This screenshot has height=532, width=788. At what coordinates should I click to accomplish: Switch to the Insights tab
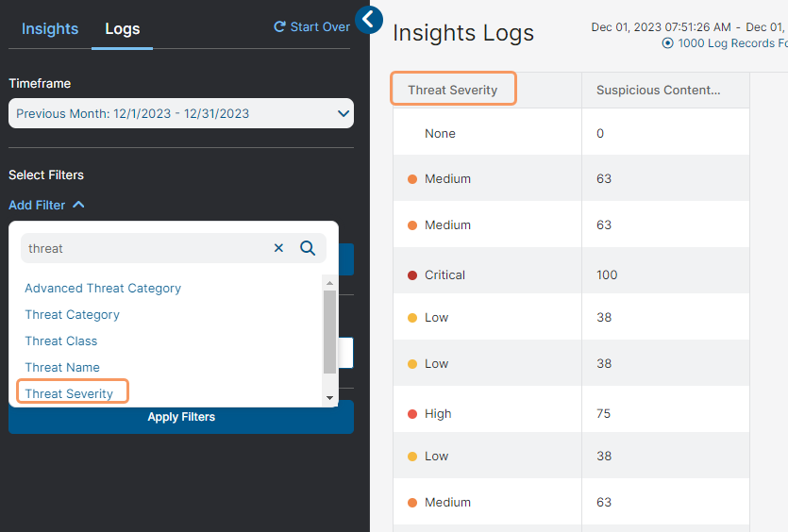click(x=50, y=28)
